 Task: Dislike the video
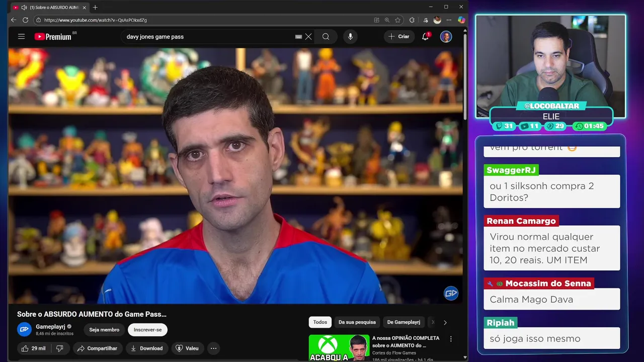[x=59, y=348]
